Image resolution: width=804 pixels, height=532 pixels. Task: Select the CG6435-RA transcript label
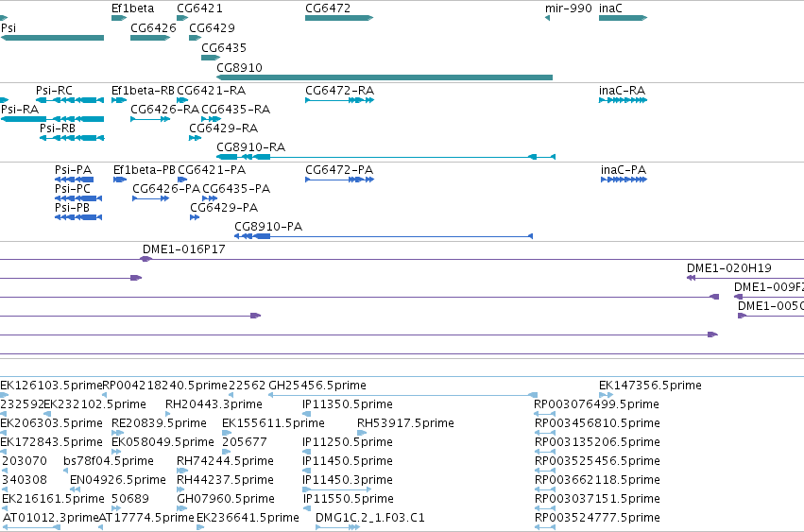tap(236, 110)
